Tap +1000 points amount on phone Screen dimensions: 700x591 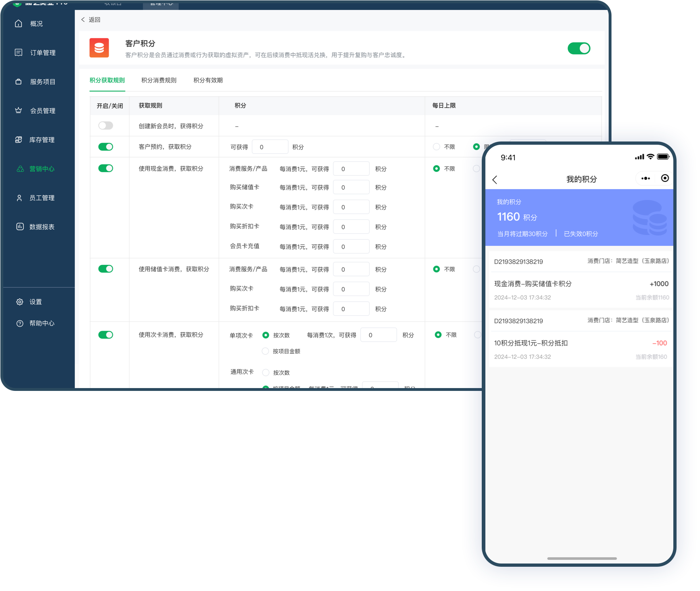click(659, 284)
